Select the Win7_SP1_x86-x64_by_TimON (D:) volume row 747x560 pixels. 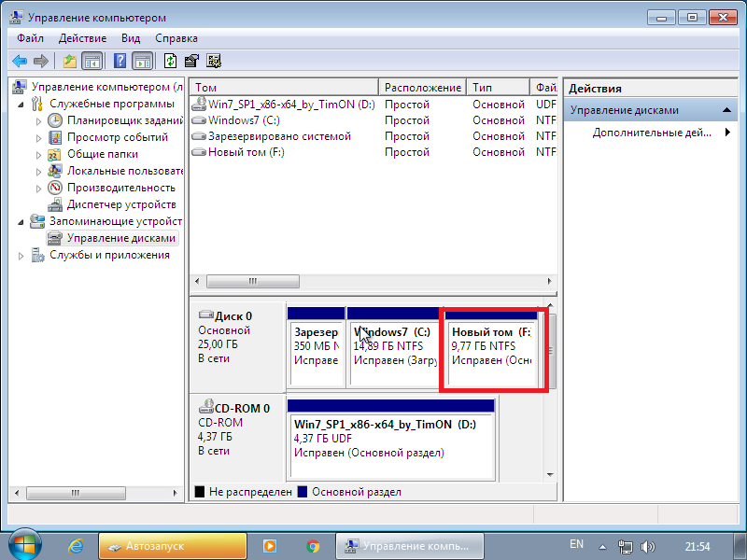point(374,105)
